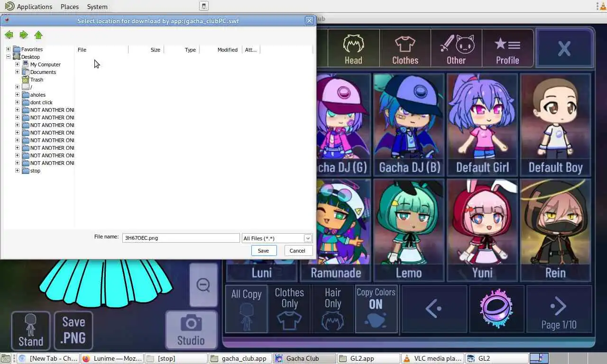Open the Head tab in Gacha Club
This screenshot has width=607, height=364.
pyautogui.click(x=353, y=48)
